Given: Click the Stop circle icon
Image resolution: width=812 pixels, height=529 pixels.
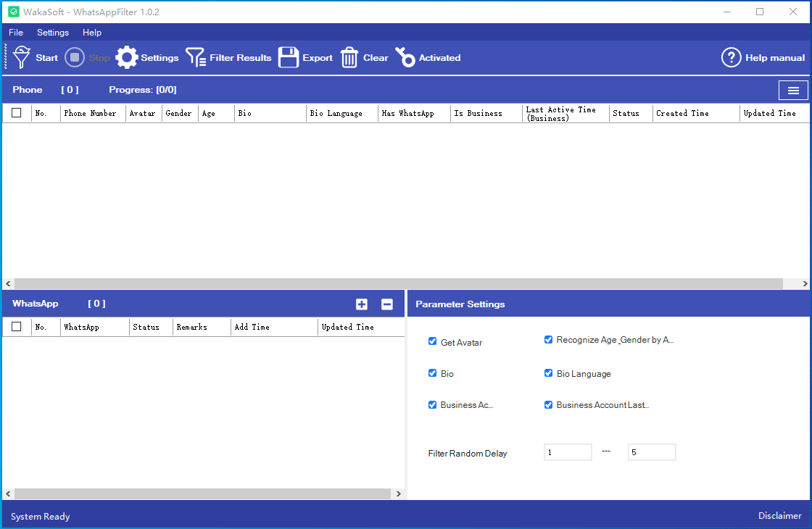Looking at the screenshot, I should tap(75, 57).
